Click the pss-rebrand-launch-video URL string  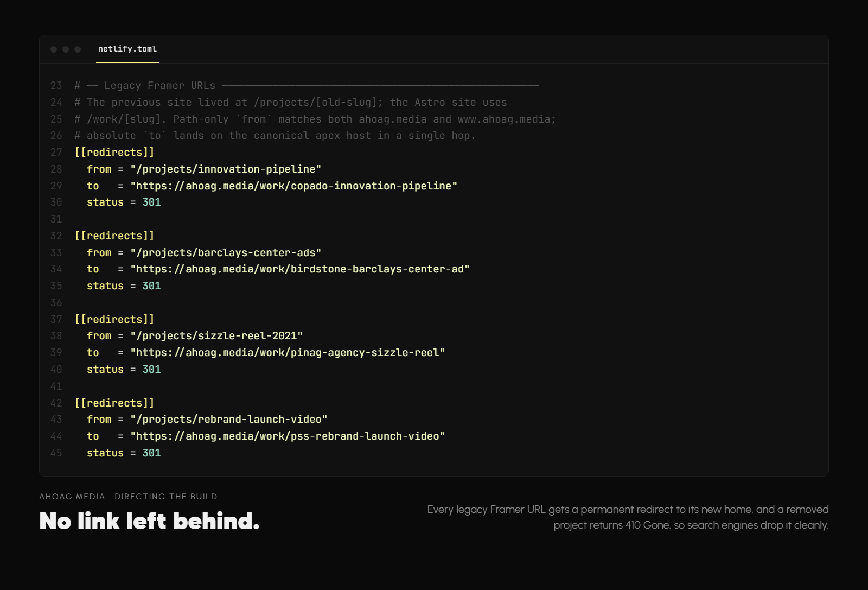point(288,436)
